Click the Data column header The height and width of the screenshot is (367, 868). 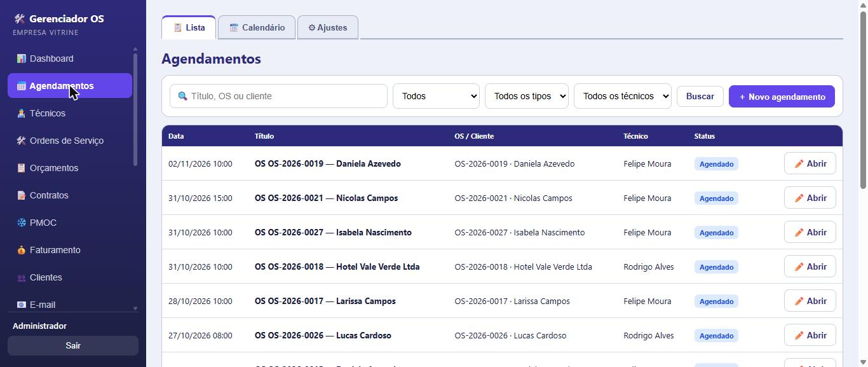pos(176,136)
